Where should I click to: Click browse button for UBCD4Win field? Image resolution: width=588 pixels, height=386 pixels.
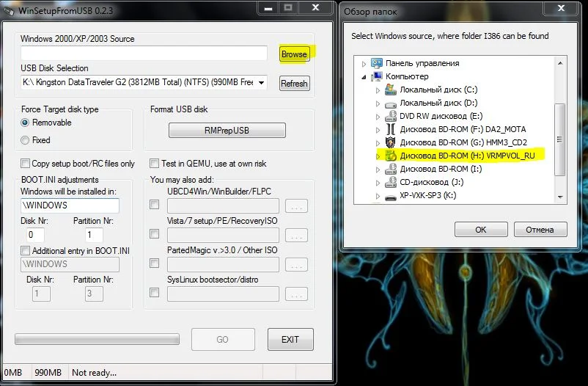[x=296, y=206]
